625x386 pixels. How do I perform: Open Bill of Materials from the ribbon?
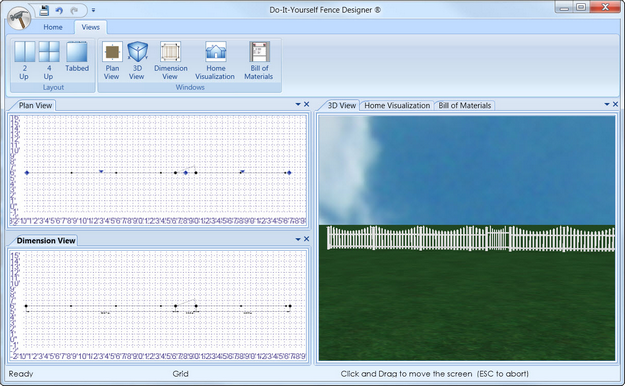point(259,61)
